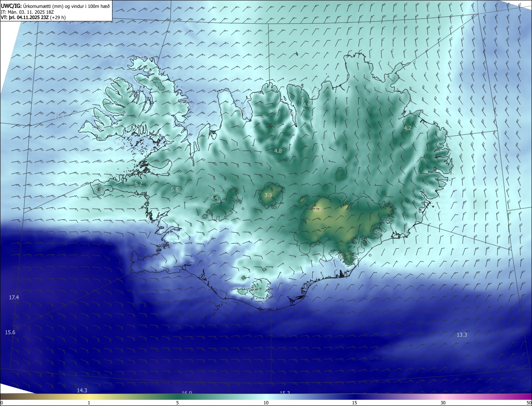
Task: Select the 15 tick on the color scale
Action: click(355, 403)
